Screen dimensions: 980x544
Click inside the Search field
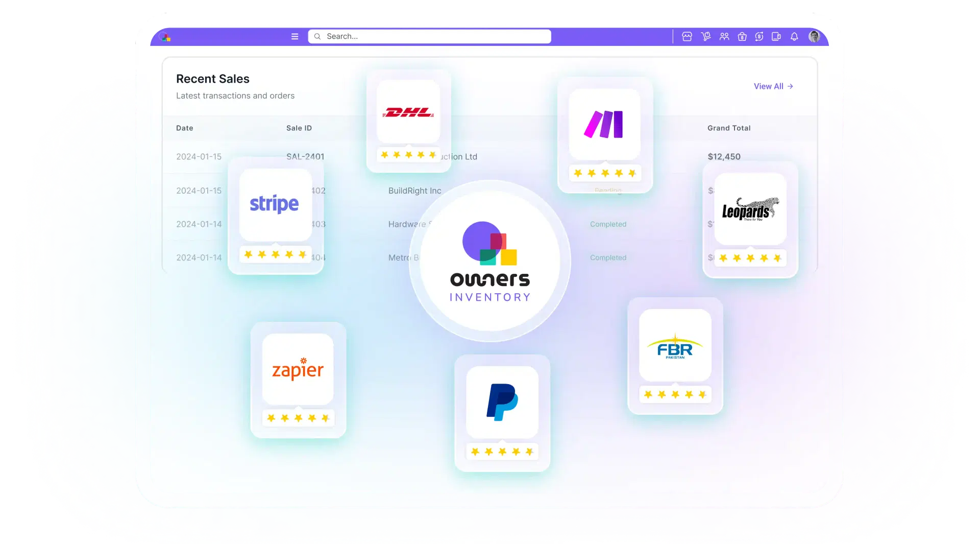[429, 36]
